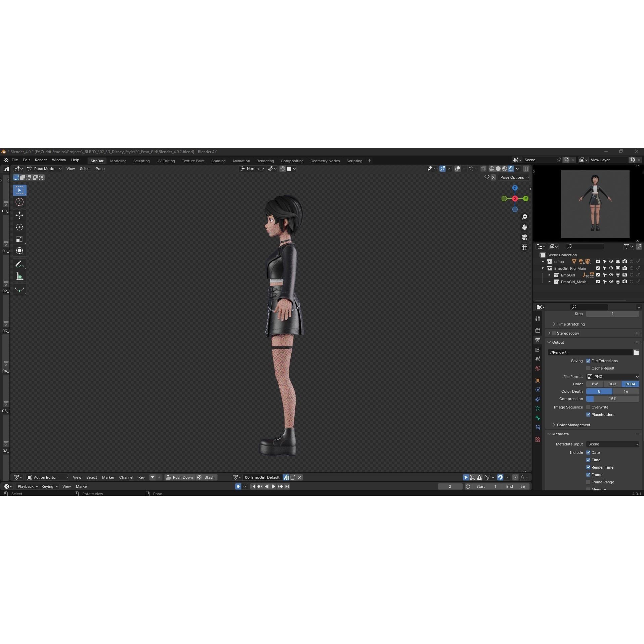Uncheck the EmoGirl_Mesh collection checkbox

598,282
